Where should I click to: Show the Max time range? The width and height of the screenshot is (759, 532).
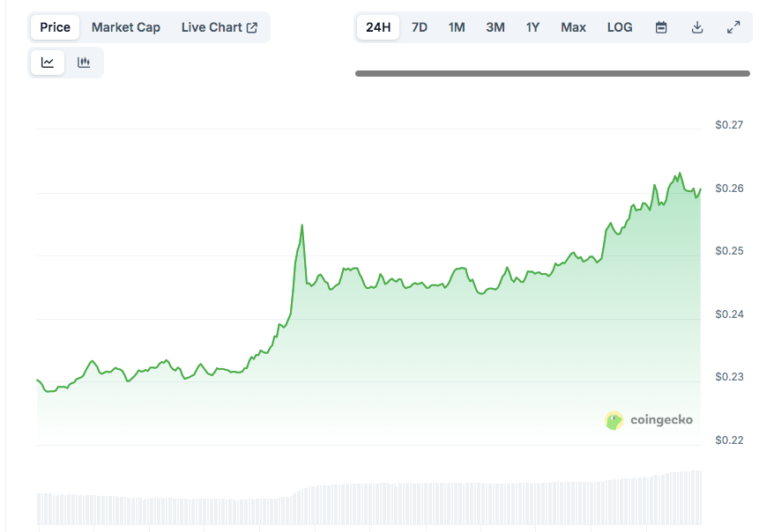pos(573,27)
